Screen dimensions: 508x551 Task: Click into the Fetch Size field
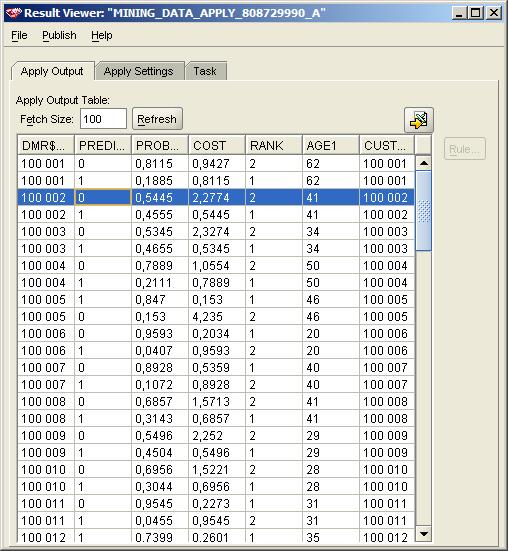103,119
